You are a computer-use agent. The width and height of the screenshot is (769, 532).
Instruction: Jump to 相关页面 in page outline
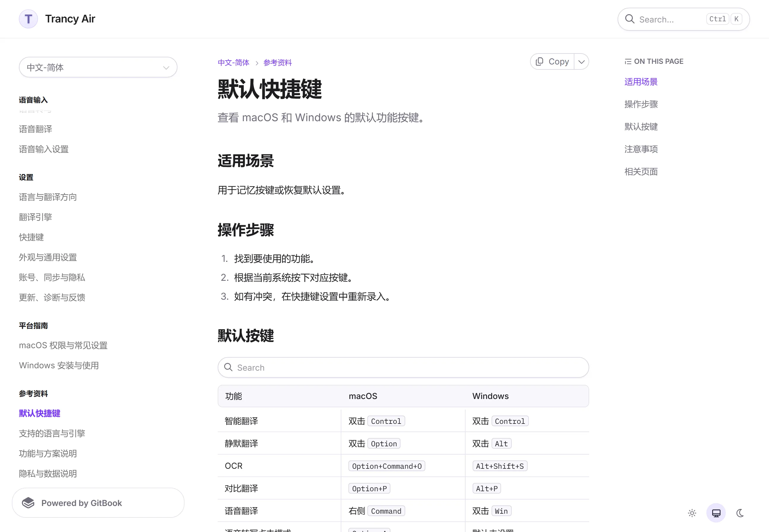[x=641, y=172]
